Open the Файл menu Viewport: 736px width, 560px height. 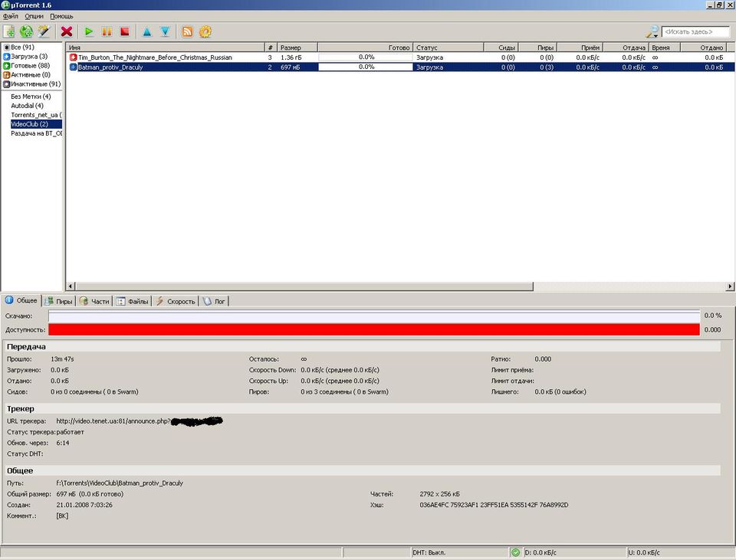[11, 16]
